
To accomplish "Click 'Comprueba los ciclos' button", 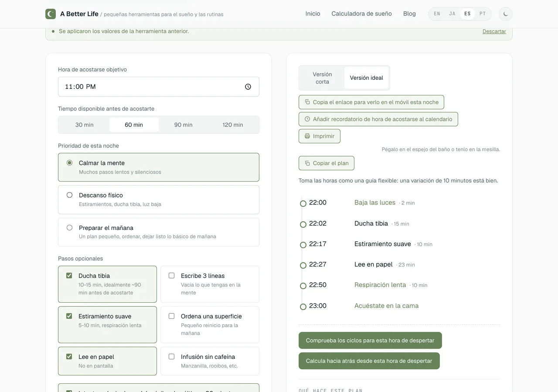I will (370, 341).
